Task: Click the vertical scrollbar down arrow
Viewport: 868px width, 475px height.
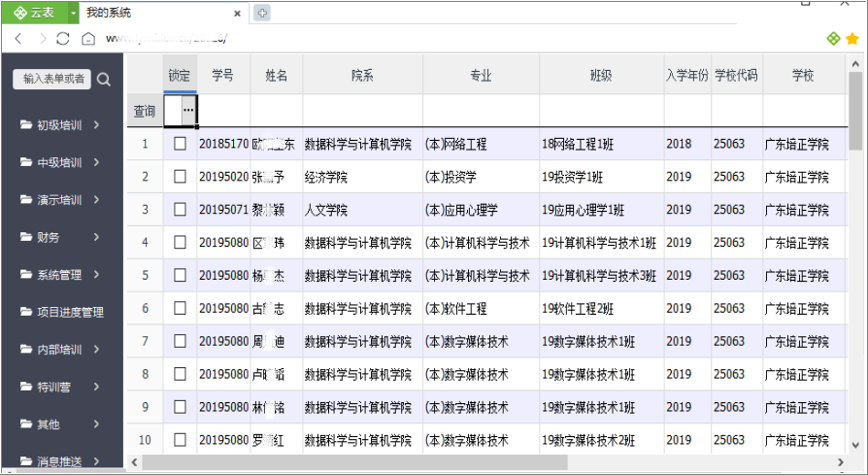Action: (855, 445)
